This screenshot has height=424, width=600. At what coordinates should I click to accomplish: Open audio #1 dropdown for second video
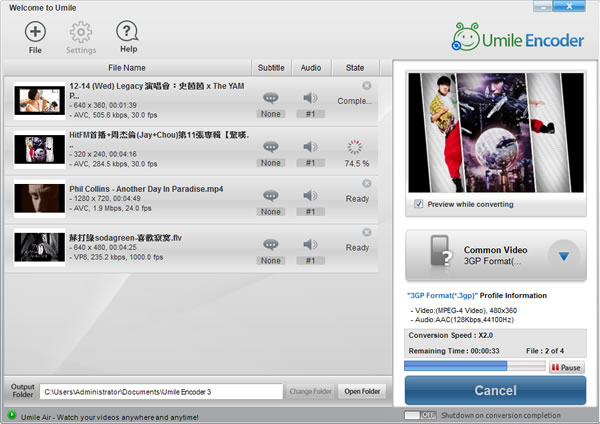pyautogui.click(x=310, y=162)
